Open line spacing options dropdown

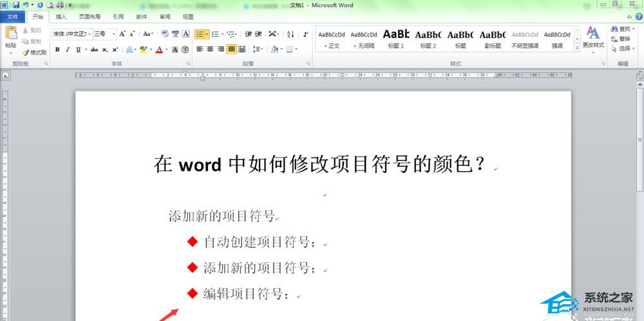[258, 50]
